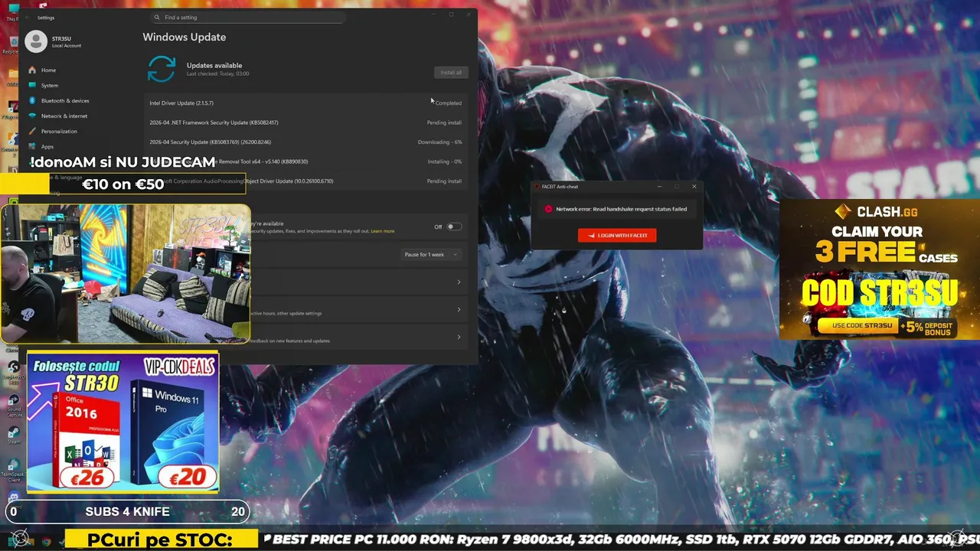Click Network error handshake message

click(621, 209)
